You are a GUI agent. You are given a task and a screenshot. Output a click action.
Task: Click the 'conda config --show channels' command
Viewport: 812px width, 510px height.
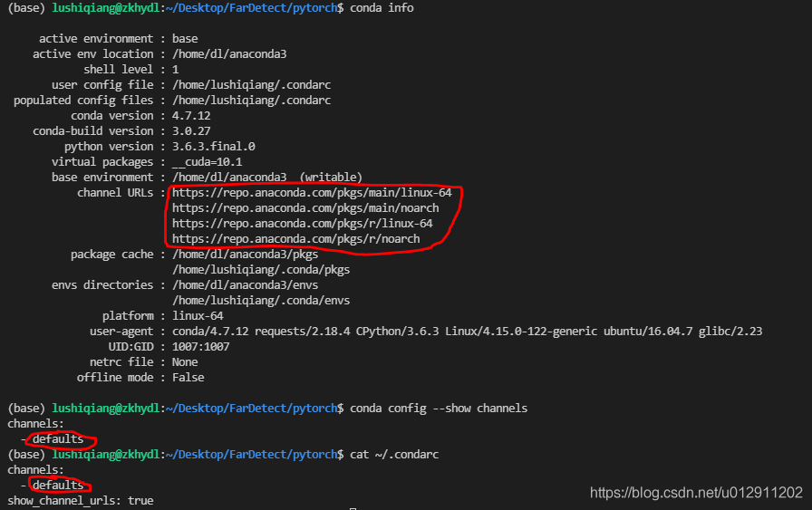pos(439,409)
